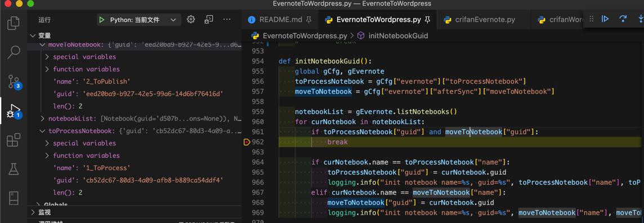Viewport: 644px width, 223px height.
Task: Click line number 954 in the gutter
Action: click(257, 61)
